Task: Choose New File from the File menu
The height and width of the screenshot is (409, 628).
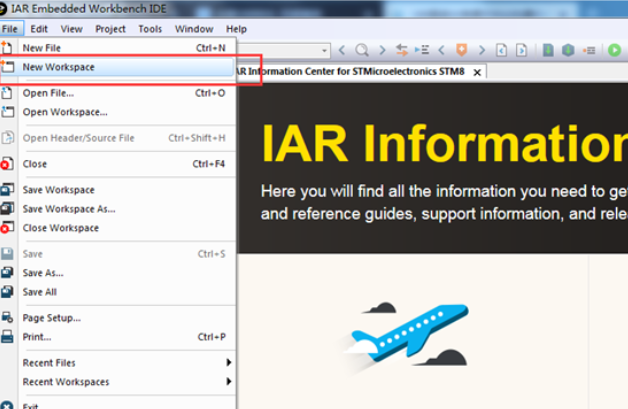Action: click(117, 48)
